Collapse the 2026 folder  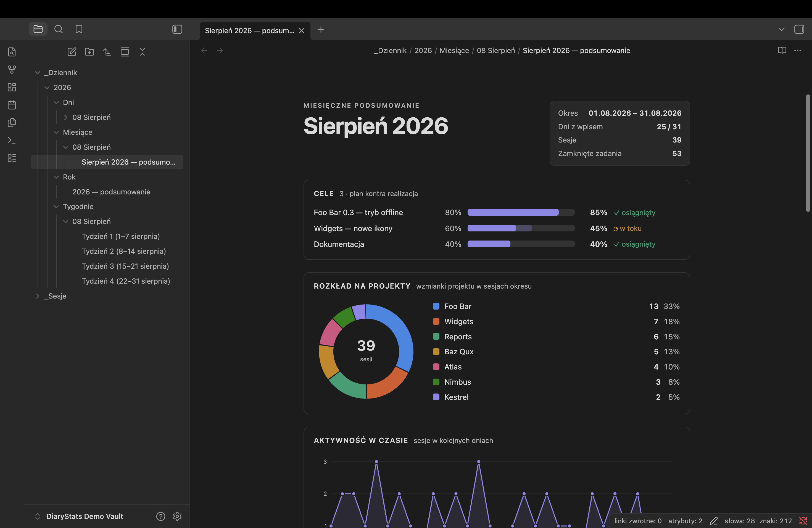click(x=47, y=88)
